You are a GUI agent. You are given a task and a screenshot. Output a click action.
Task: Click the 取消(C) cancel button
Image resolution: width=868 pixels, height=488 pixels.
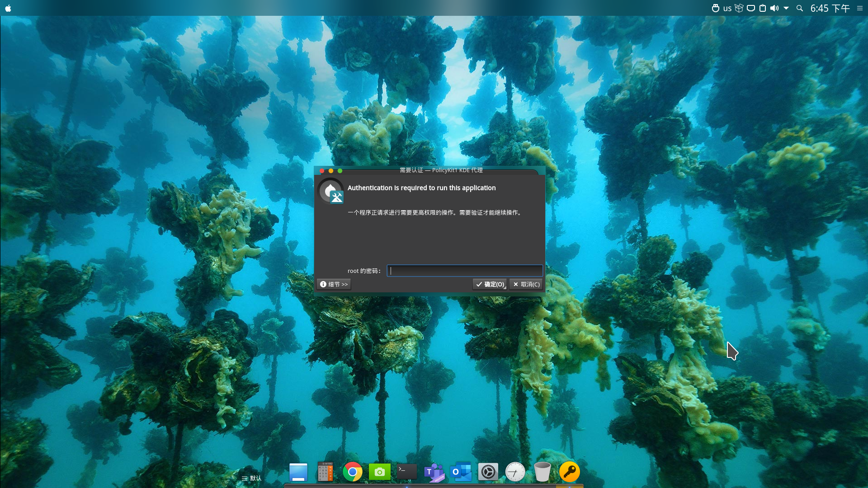[x=526, y=284]
